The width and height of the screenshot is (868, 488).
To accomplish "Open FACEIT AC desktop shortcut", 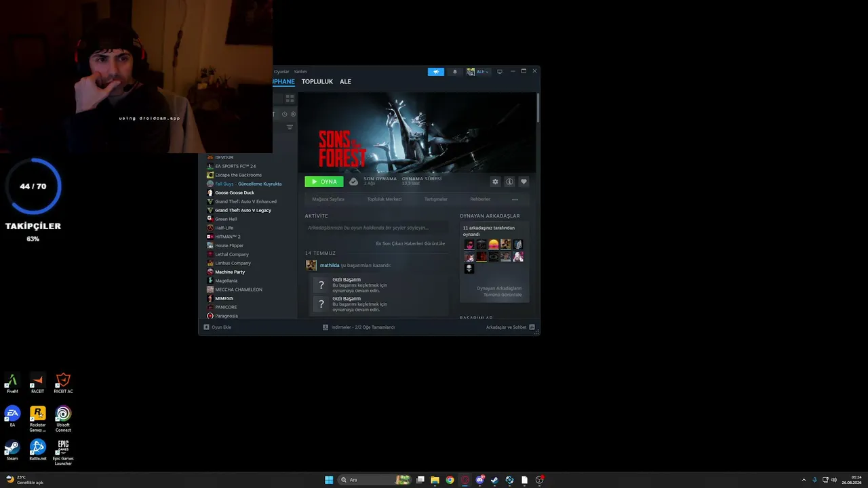I will (63, 384).
